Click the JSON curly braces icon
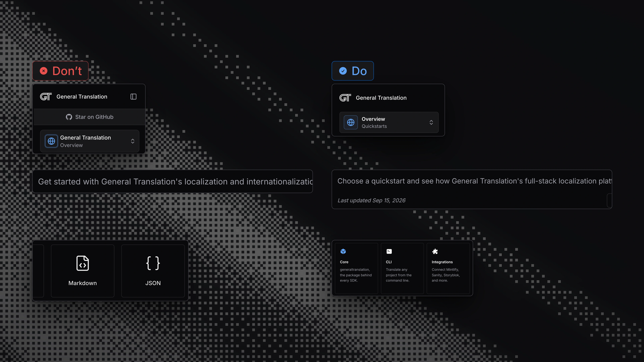 click(153, 263)
